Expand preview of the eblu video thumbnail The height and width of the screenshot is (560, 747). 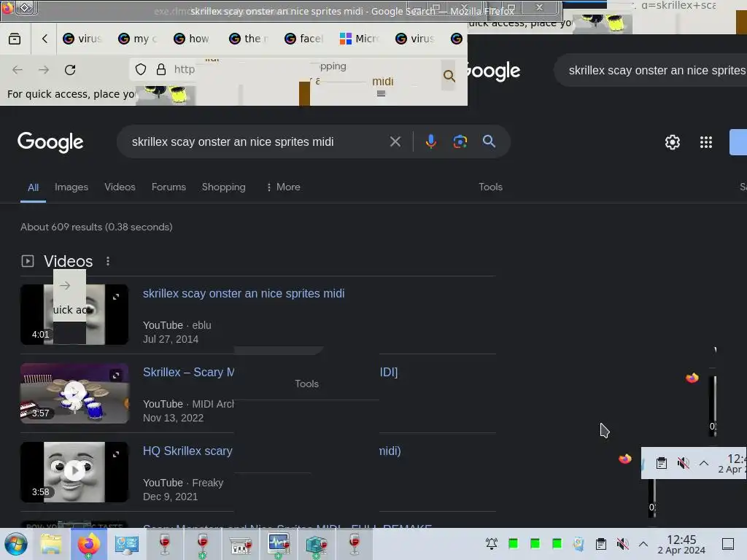click(116, 297)
